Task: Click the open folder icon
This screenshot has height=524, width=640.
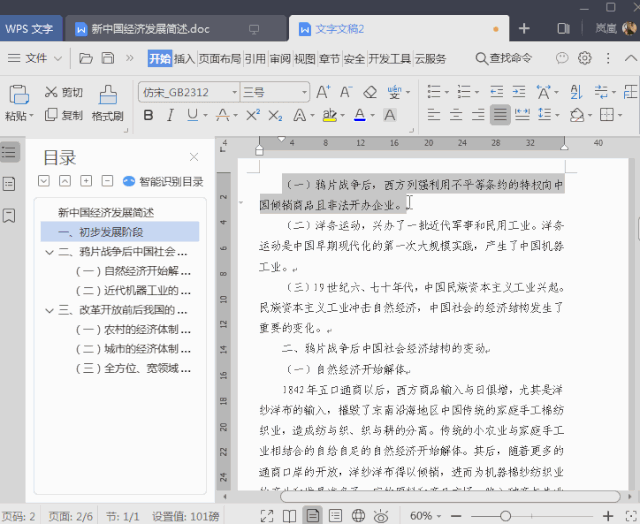Action: click(86, 58)
